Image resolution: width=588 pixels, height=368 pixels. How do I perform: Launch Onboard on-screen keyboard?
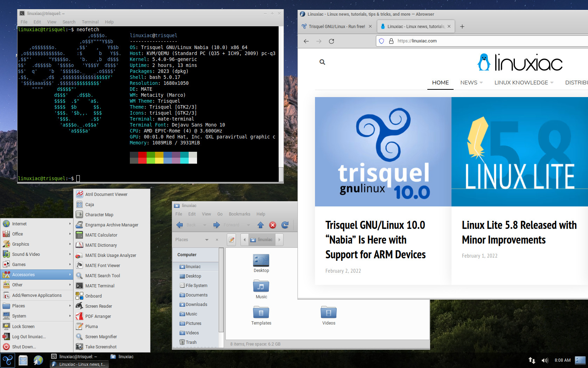click(x=112, y=296)
